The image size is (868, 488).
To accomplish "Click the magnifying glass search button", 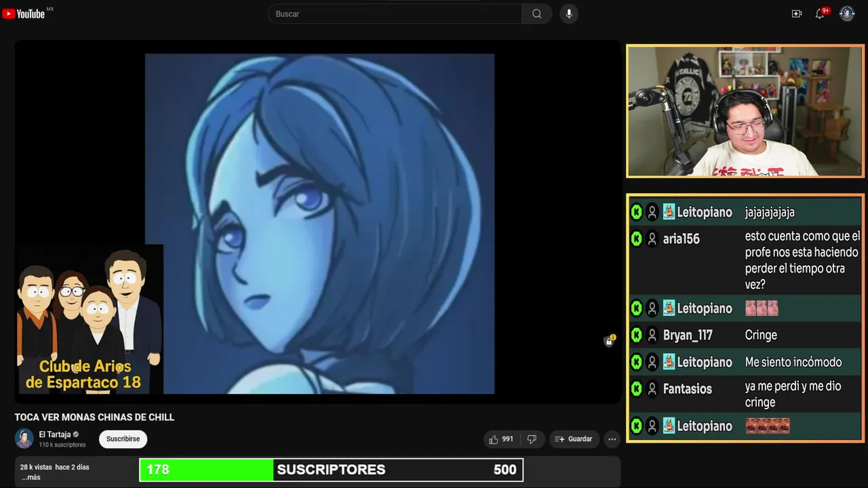I will 536,14.
